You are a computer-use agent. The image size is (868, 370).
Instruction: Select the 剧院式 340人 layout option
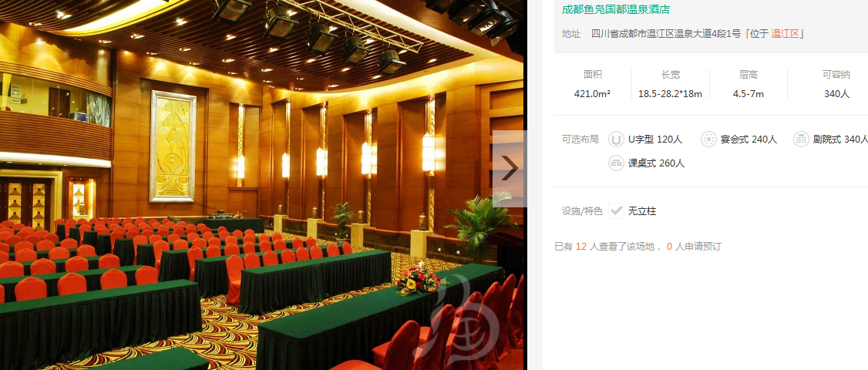840,139
